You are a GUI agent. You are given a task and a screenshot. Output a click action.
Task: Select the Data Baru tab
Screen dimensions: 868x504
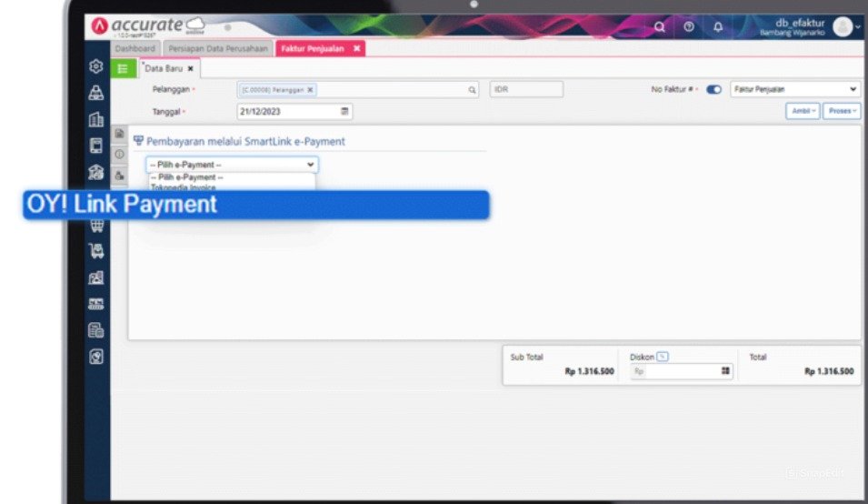(x=164, y=68)
